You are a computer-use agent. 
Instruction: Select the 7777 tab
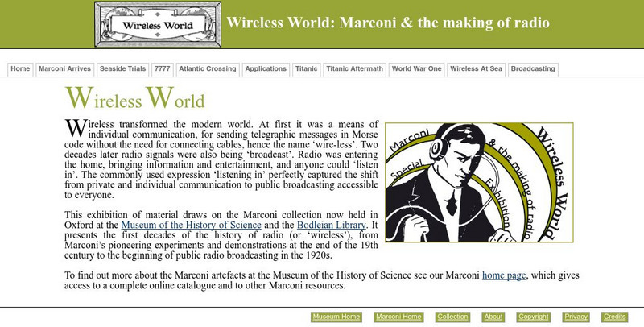tap(163, 69)
